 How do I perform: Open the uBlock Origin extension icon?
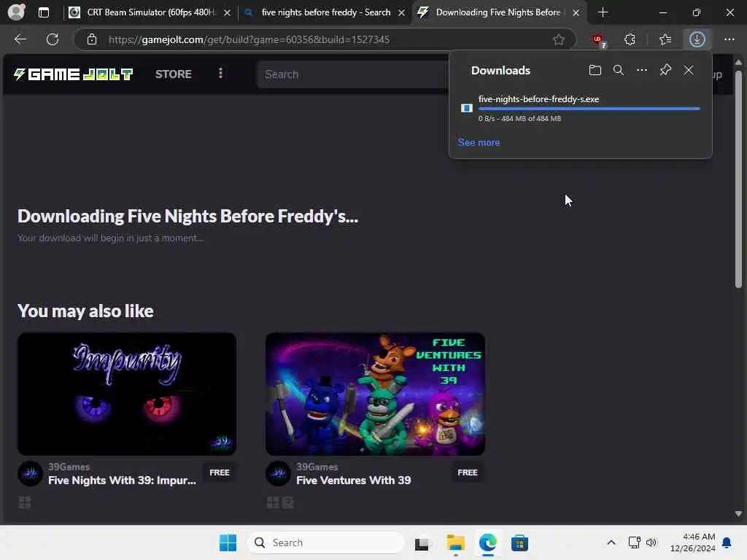pos(598,40)
